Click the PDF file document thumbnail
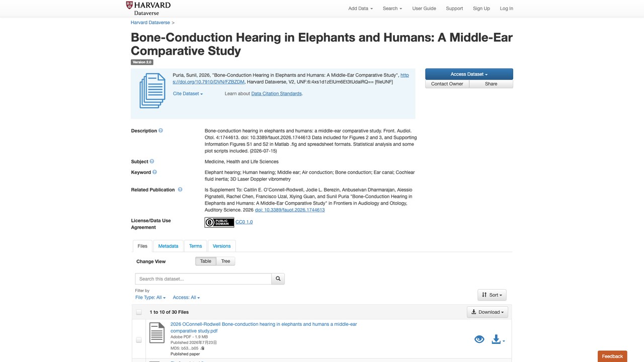 pos(157,333)
